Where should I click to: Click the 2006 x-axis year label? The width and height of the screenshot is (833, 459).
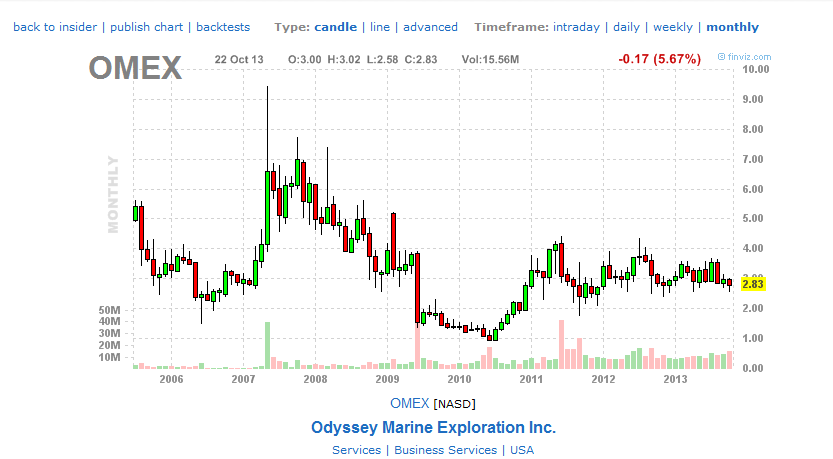click(171, 379)
